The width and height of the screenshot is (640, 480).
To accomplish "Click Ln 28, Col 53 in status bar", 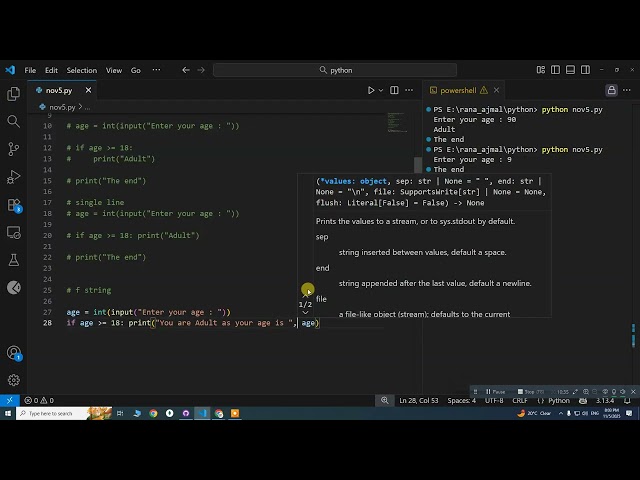I will (419, 400).
